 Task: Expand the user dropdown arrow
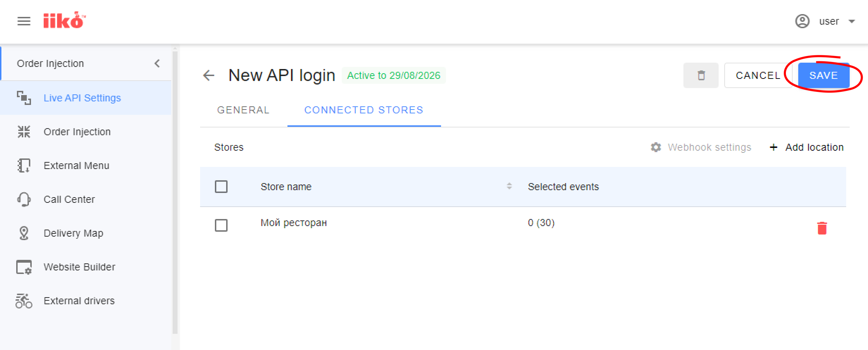click(x=852, y=21)
